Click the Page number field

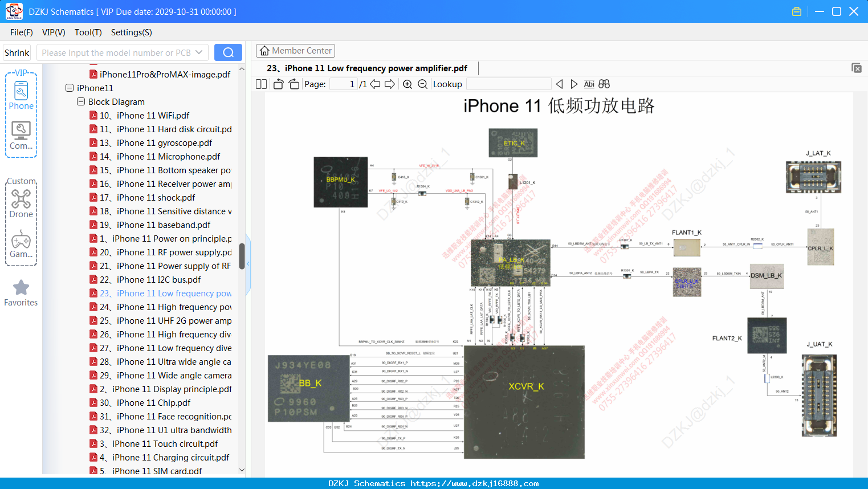[343, 84]
